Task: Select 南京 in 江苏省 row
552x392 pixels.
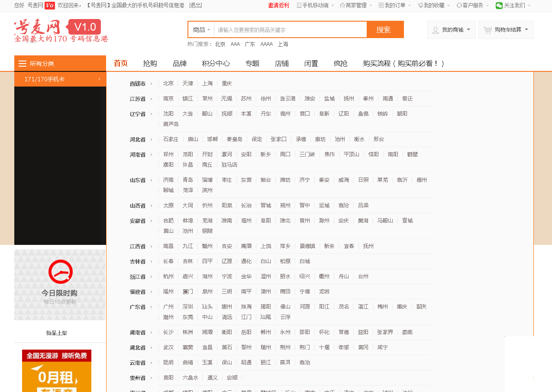Action: coord(168,99)
